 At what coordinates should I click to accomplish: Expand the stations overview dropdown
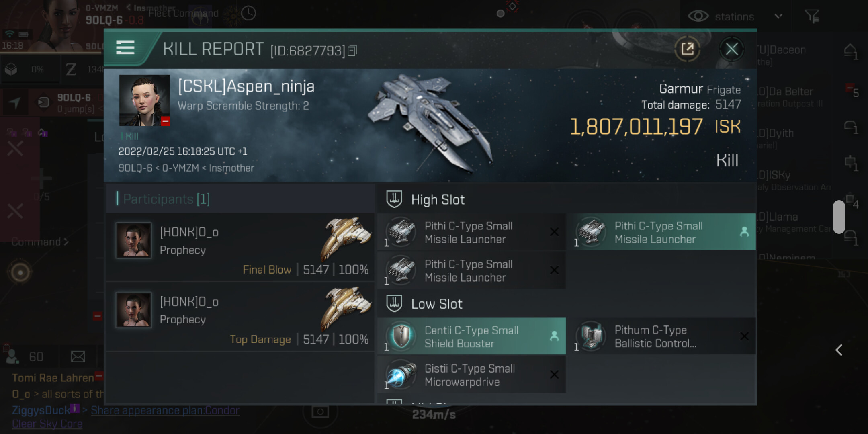tap(778, 16)
